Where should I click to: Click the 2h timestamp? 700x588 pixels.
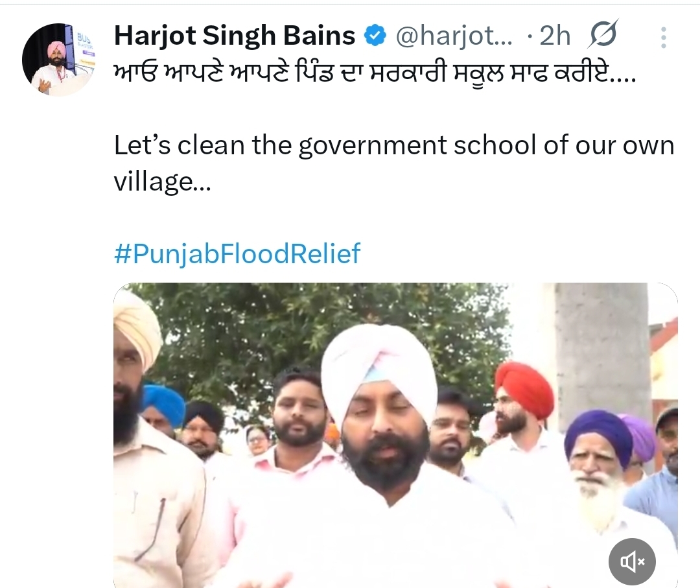click(555, 36)
